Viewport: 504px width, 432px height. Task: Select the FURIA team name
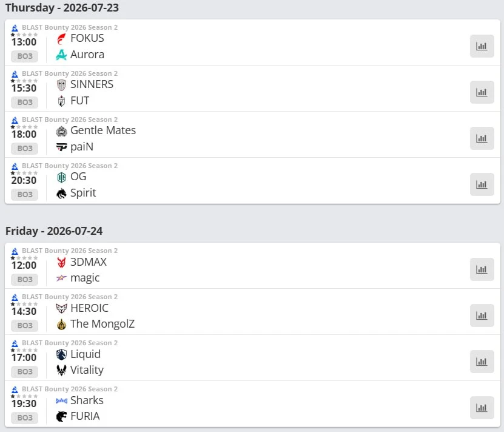85,416
